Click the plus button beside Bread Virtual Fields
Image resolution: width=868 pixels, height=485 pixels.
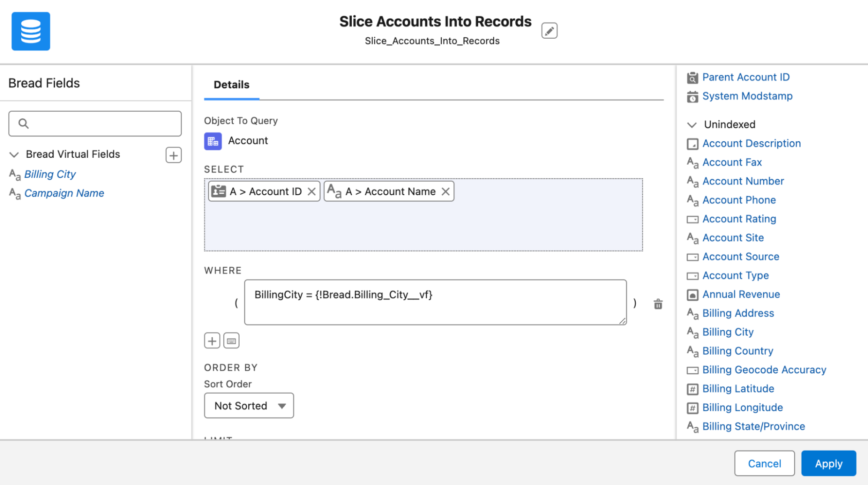[173, 155]
